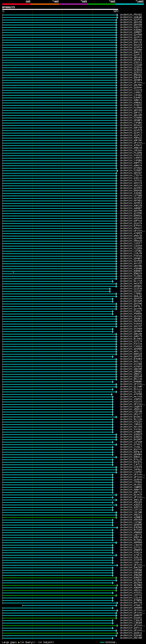Image resolution: width=146 pixels, height=644 pixels.
Task: Select hit UniRef100_Q8VX58
Action: click(131, 22)
